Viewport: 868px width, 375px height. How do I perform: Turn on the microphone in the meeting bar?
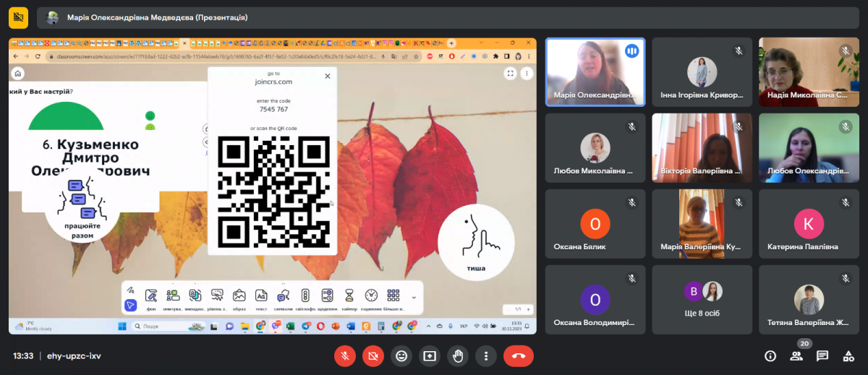click(x=345, y=355)
